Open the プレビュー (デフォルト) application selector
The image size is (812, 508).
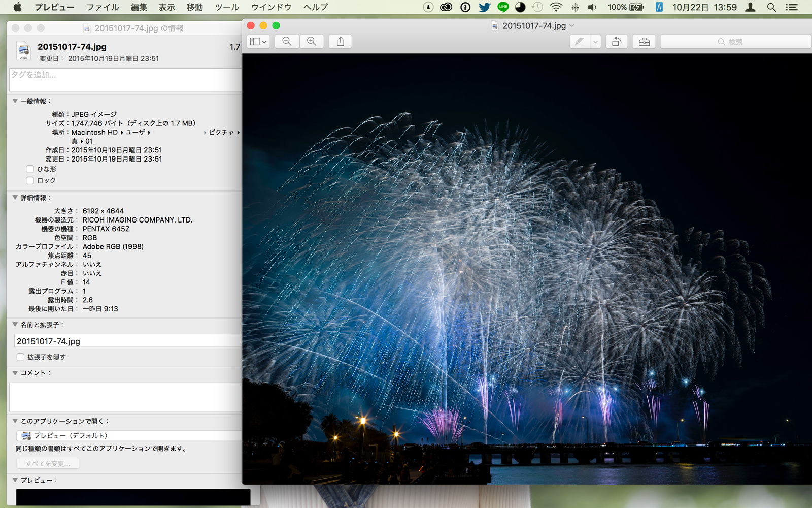pyautogui.click(x=128, y=436)
